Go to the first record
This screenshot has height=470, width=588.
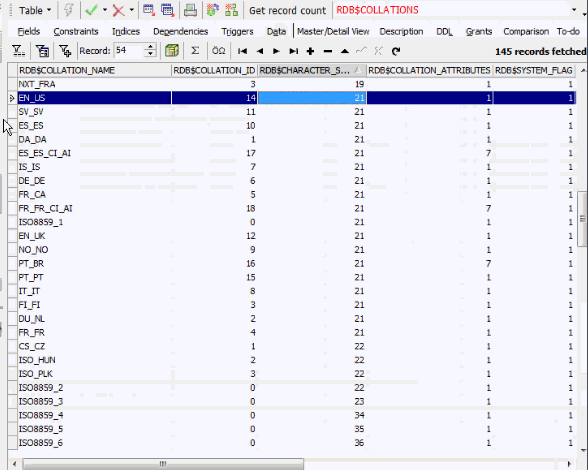click(x=242, y=51)
